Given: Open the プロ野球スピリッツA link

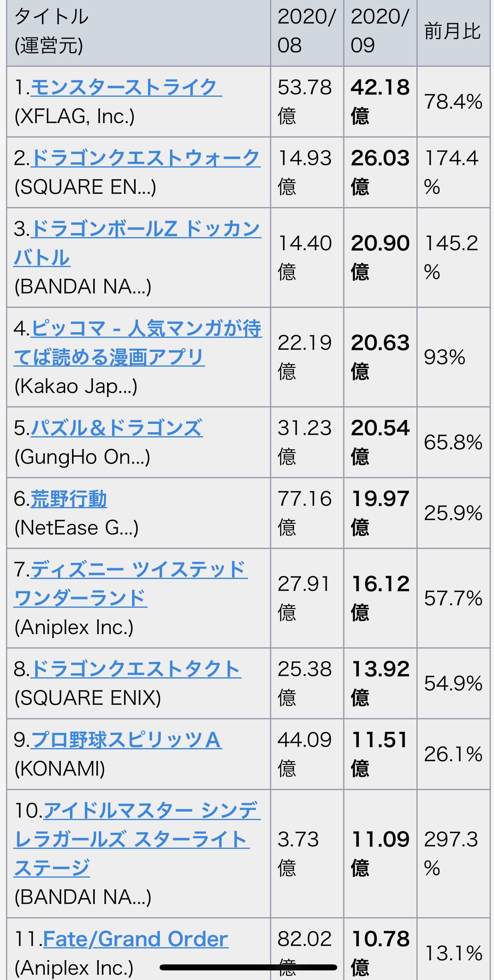Looking at the screenshot, I should click(126, 740).
